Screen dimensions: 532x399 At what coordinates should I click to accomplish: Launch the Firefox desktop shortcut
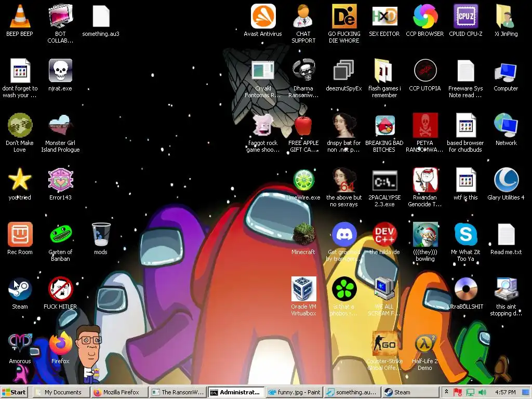click(60, 343)
